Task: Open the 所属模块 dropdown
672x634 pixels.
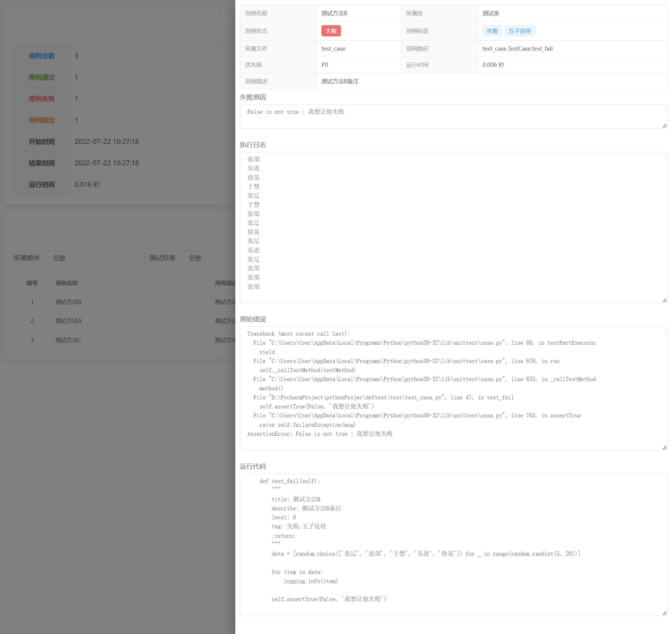Action: (95, 258)
